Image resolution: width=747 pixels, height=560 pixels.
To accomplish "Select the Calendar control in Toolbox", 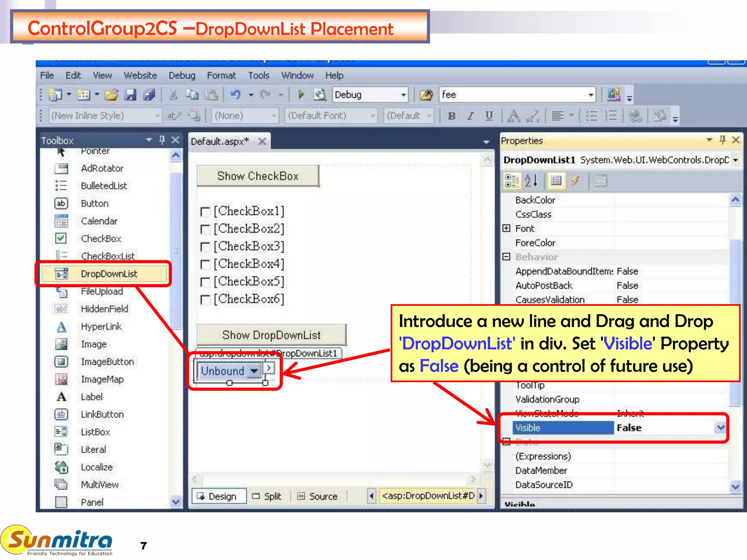I will (99, 221).
